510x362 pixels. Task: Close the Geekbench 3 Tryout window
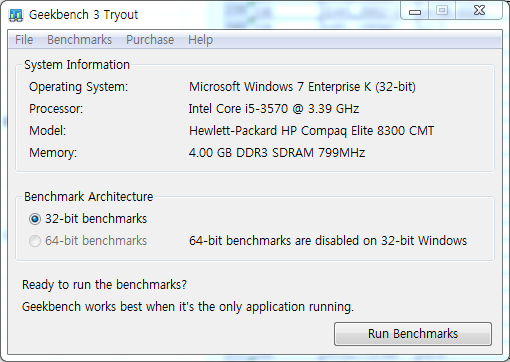click(x=479, y=11)
